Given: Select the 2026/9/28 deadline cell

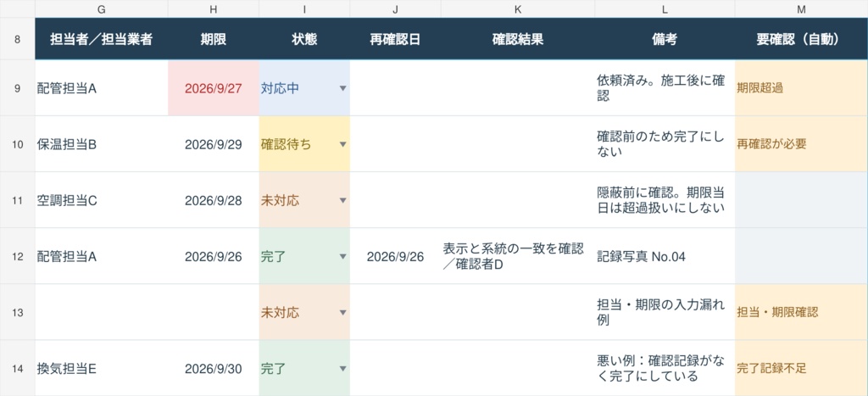Looking at the screenshot, I should click(x=214, y=200).
